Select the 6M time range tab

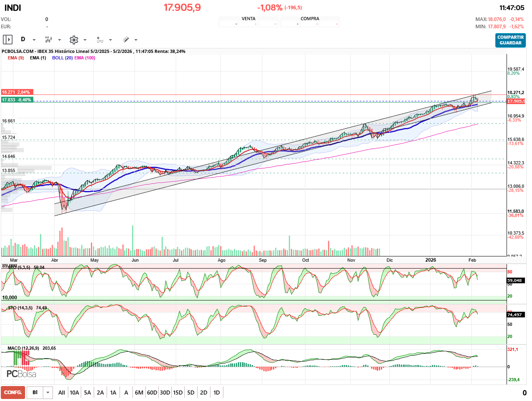139,393
